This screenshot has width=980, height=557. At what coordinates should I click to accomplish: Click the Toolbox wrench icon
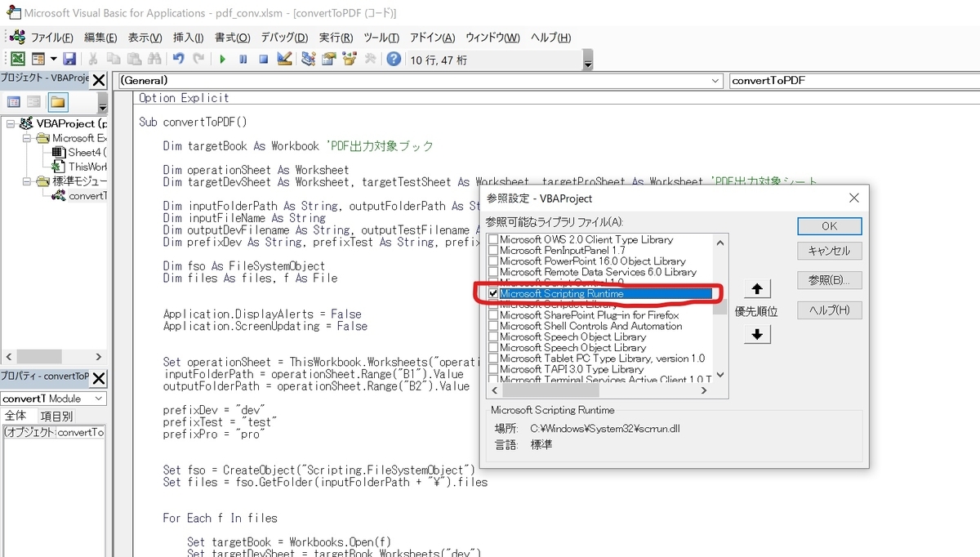click(x=370, y=59)
